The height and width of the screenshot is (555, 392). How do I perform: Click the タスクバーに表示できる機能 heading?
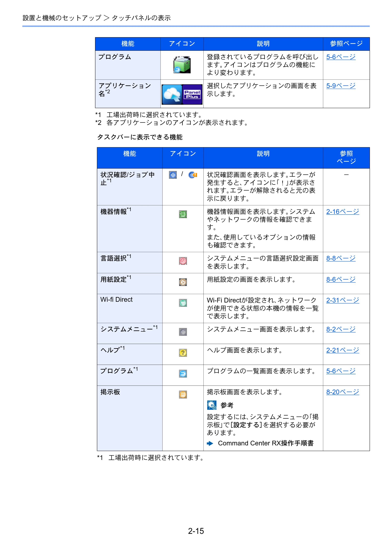click(x=140, y=137)
